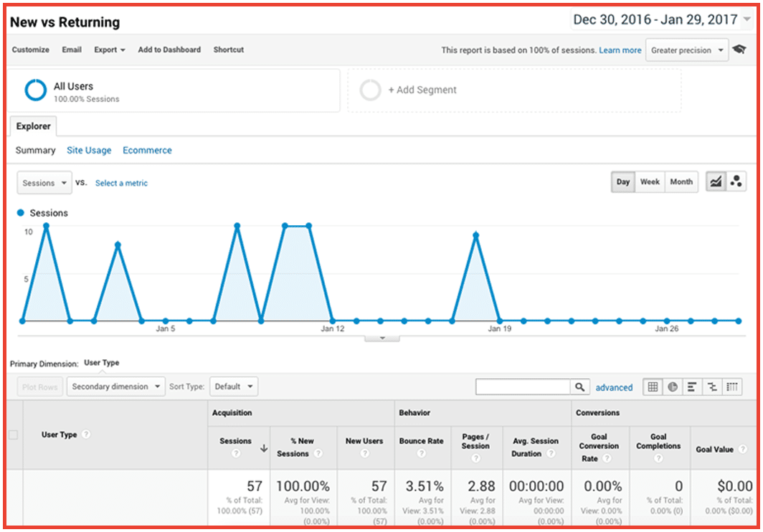Switch to the Site Usage view
The height and width of the screenshot is (532, 763).
click(89, 150)
